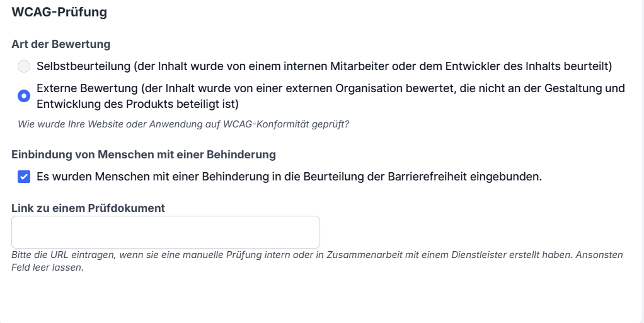The width and height of the screenshot is (644, 323).
Task: Click the words 'Externe Bewertung' in the option label
Action: coord(86,88)
